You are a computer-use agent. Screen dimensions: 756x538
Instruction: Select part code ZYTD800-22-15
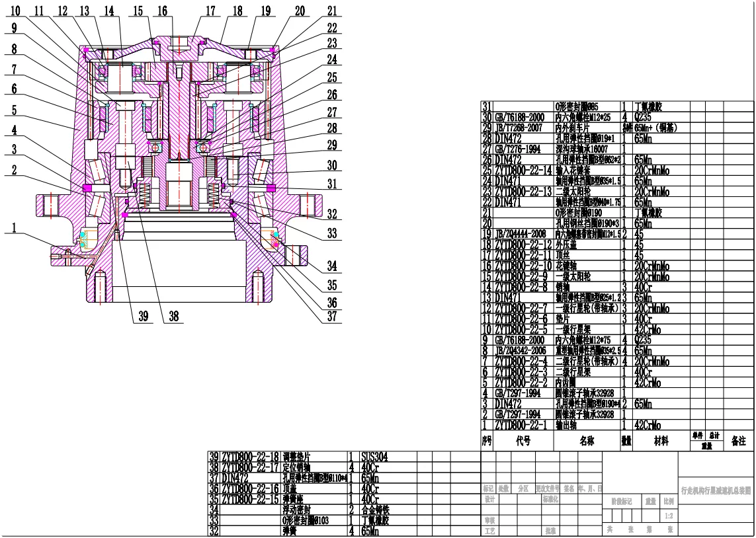tap(250, 498)
